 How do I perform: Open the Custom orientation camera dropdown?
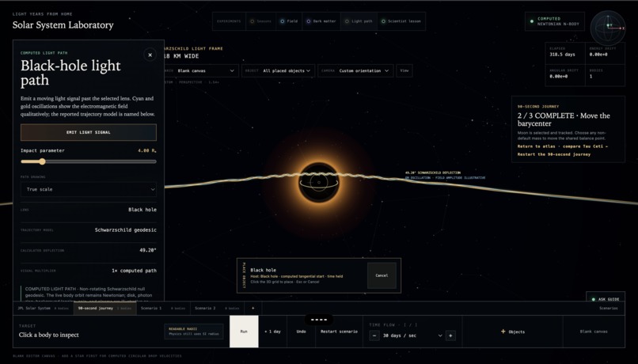[355, 70]
